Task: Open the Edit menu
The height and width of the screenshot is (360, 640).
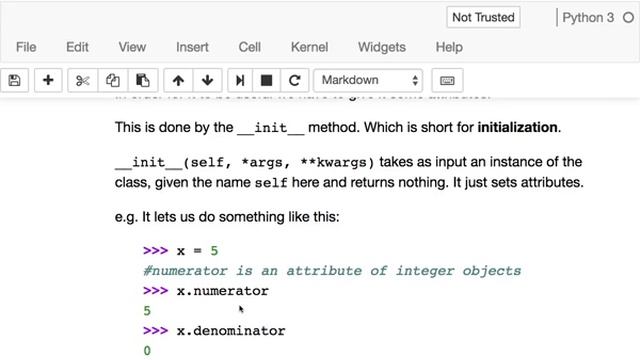Action: point(77,47)
